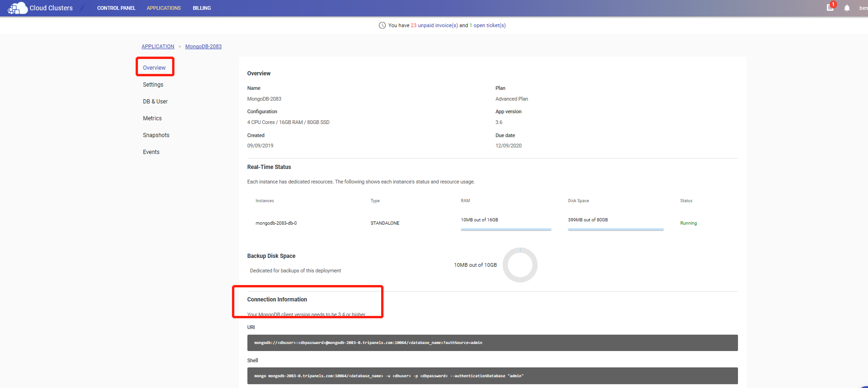Viewport: 868px width, 388px height.
Task: Click 'Dedicated for backups of this deployment' text
Action: pos(296,271)
